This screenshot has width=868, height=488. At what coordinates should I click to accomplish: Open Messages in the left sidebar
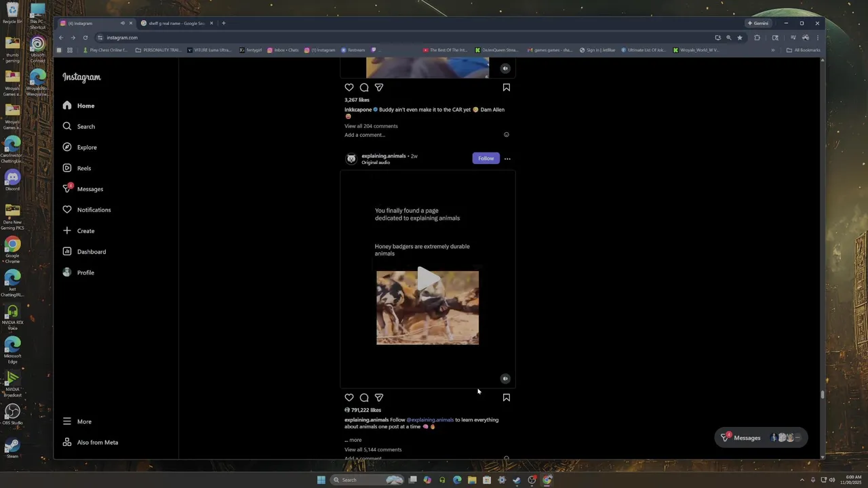pyautogui.click(x=83, y=189)
